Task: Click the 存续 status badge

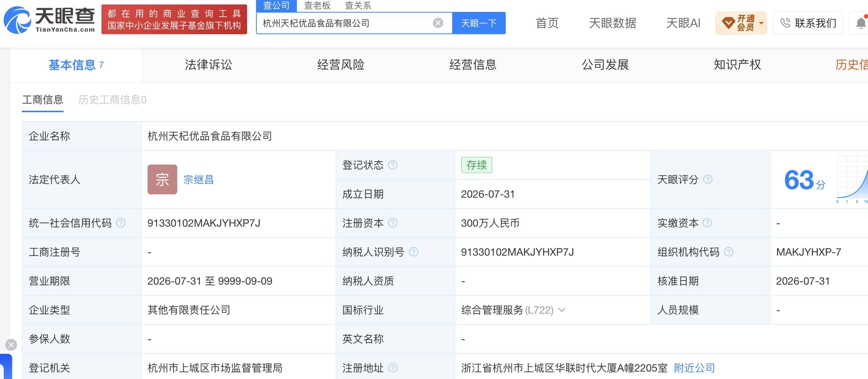Action: pyautogui.click(x=477, y=165)
